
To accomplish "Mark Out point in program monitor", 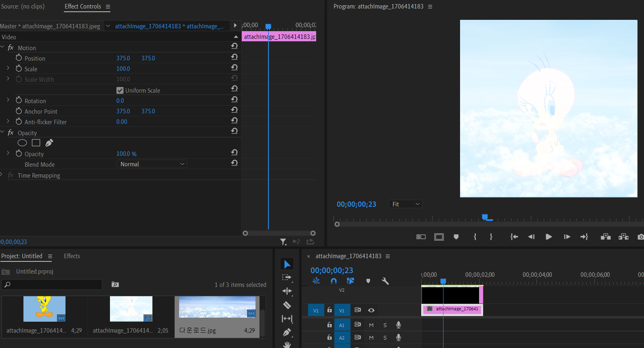I will coord(491,237).
